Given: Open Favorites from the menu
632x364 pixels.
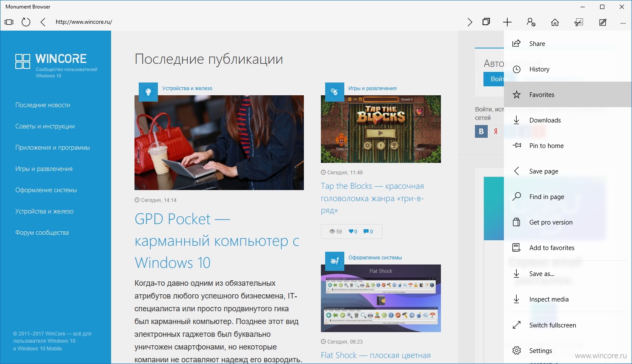Looking at the screenshot, I should (x=568, y=94).
